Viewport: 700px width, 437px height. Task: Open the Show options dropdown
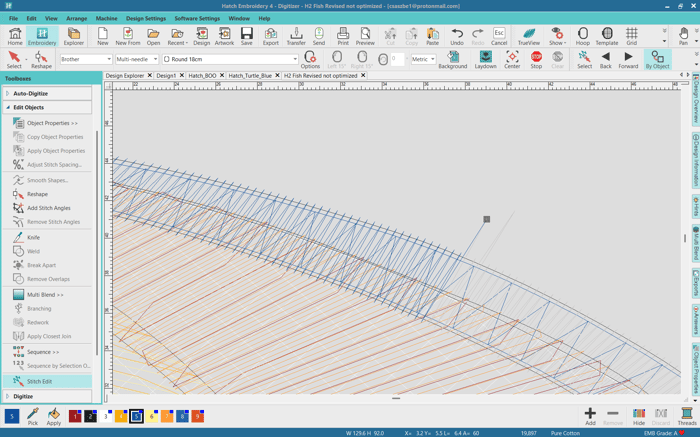557,36
